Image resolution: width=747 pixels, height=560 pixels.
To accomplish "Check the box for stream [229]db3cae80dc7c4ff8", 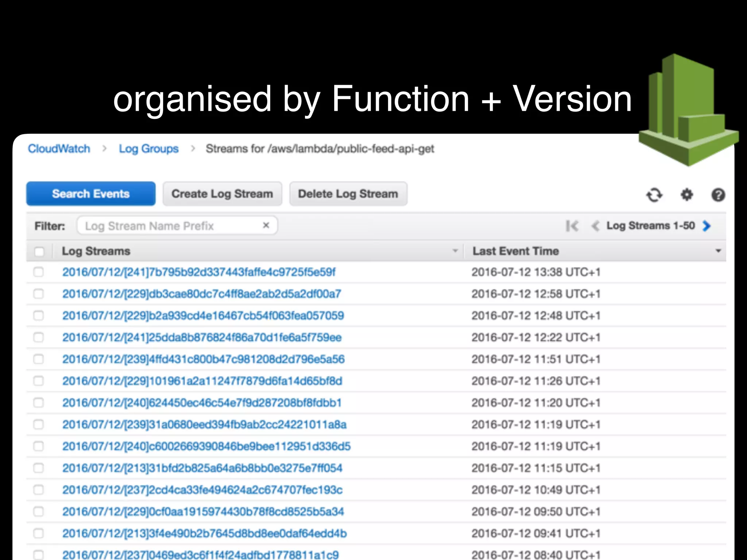I will pyautogui.click(x=39, y=294).
